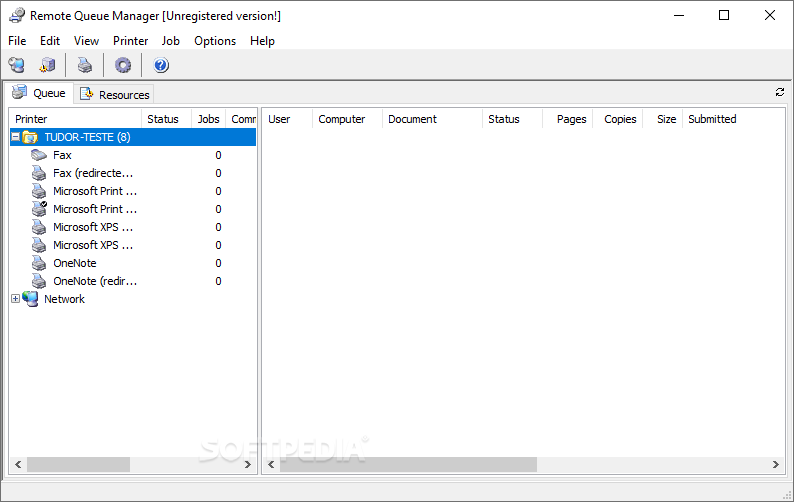Click the printer toolbar icon

point(85,65)
